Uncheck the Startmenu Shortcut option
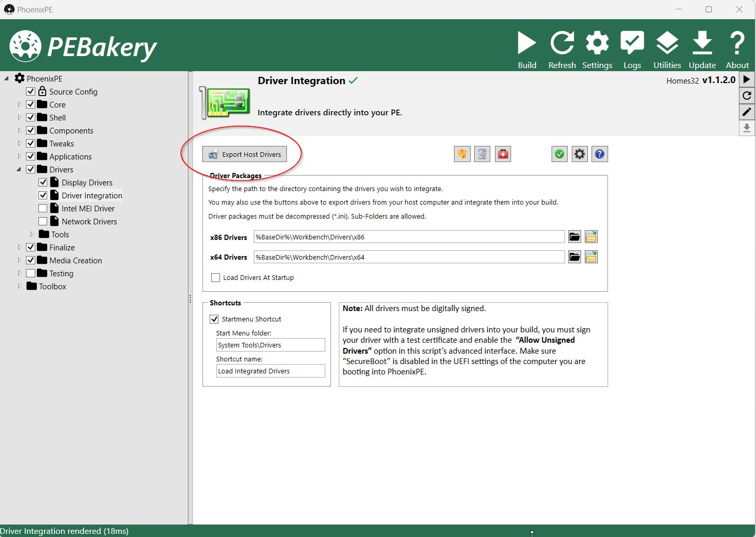This screenshot has height=537, width=756. (x=214, y=319)
